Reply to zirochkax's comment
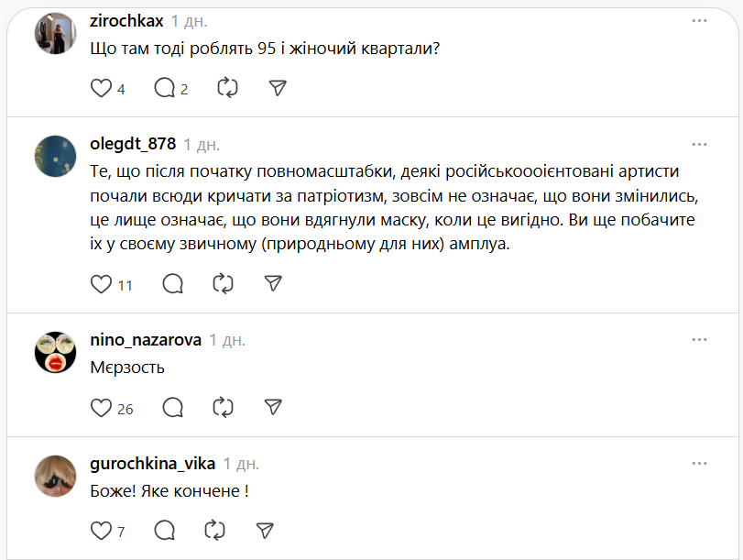743x560 pixels. [x=165, y=88]
